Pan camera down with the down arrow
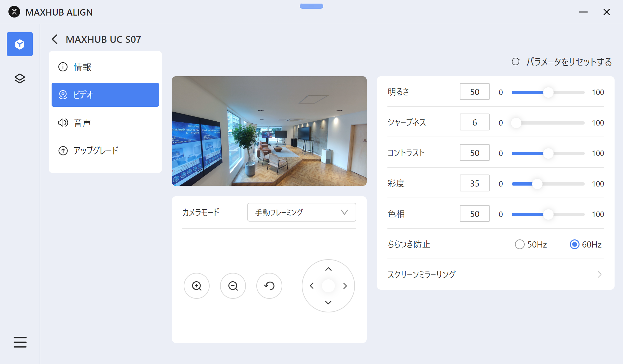Viewport: 623px width, 364px height. (328, 302)
